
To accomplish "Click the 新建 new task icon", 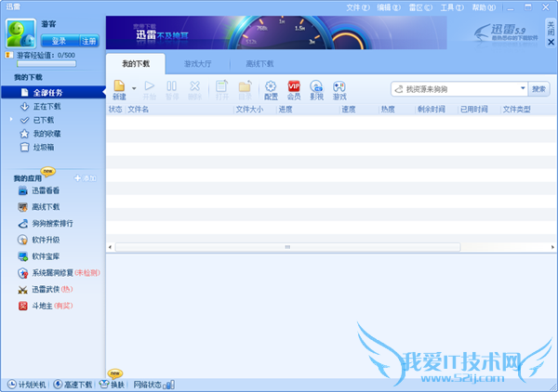I will [119, 90].
